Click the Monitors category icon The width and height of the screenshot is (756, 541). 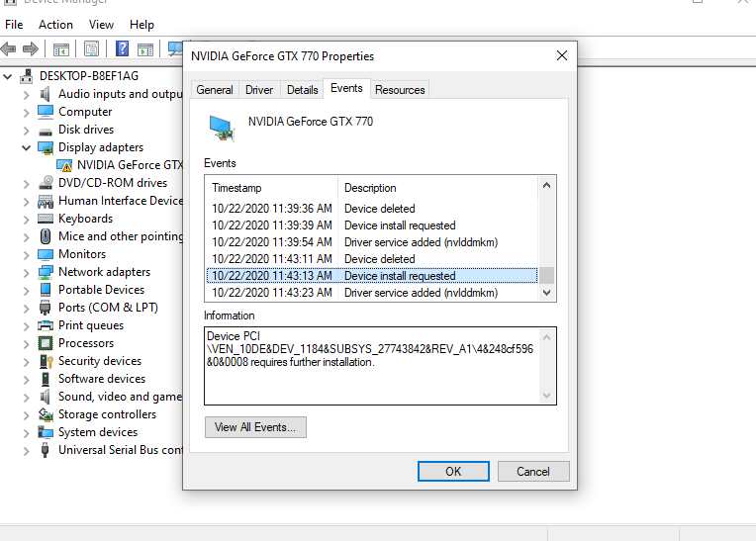(46, 254)
